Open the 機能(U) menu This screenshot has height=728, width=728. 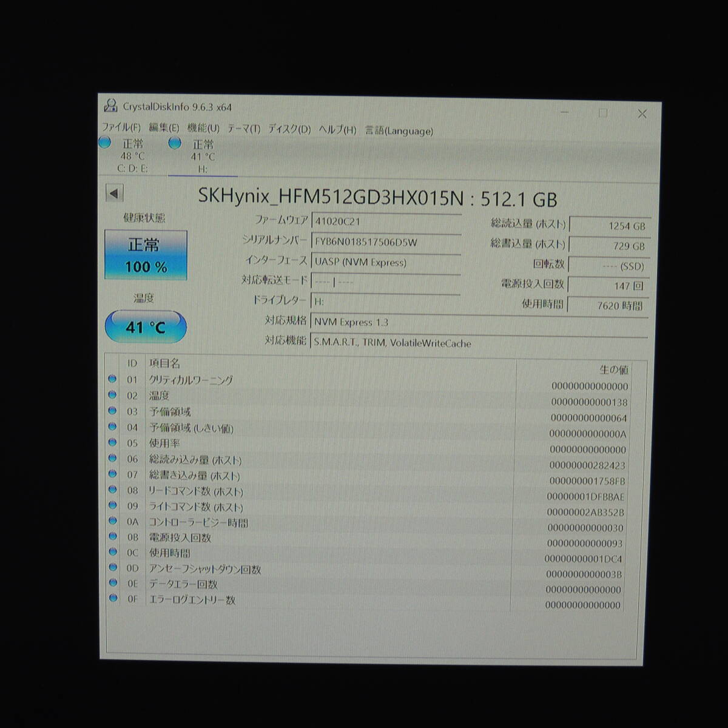click(x=203, y=129)
